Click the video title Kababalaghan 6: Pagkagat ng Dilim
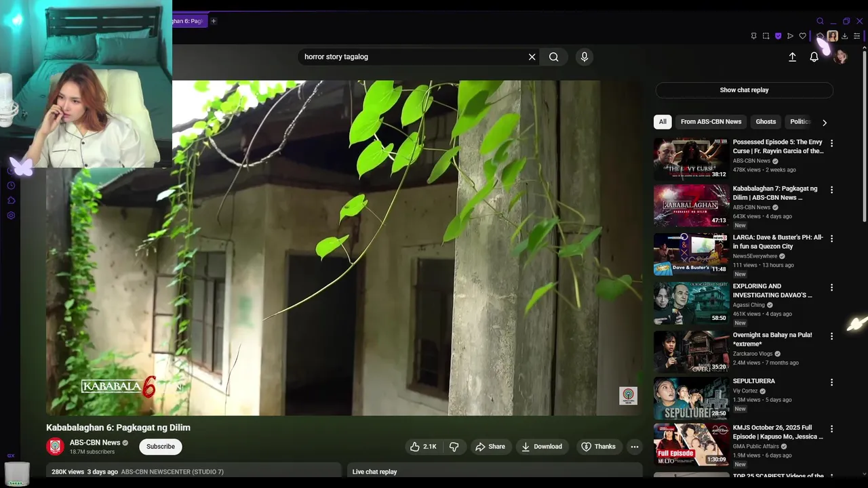This screenshot has height=488, width=868. click(118, 428)
